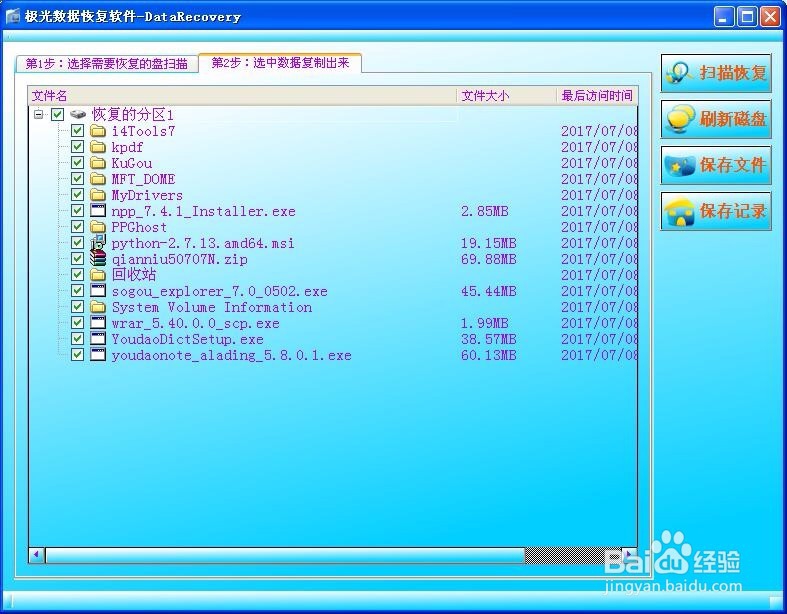
Task: Click the app icon in the title bar
Action: 13,16
